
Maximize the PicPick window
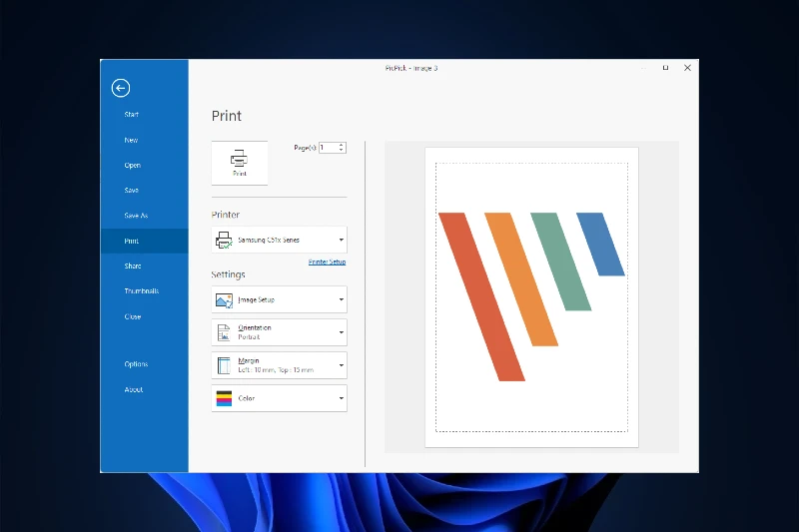665,68
